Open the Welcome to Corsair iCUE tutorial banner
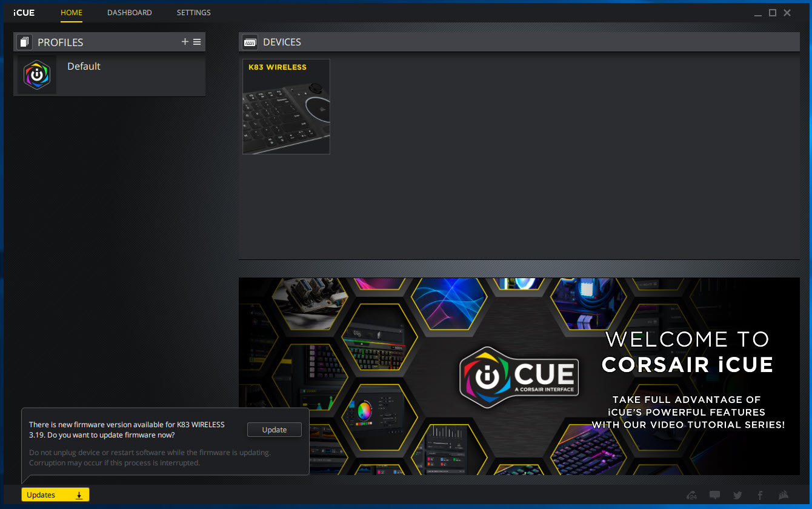Image resolution: width=812 pixels, height=509 pixels. coord(519,376)
